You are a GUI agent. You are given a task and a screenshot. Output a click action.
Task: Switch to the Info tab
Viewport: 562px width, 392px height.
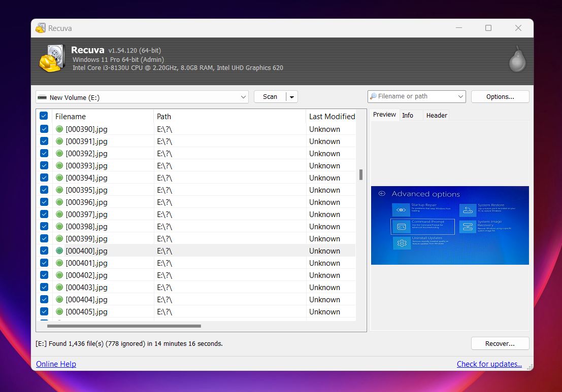(x=408, y=115)
